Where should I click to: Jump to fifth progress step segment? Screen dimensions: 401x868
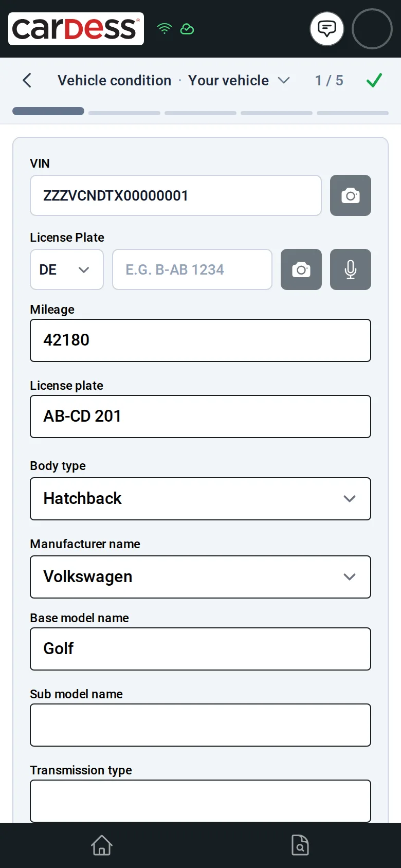[x=353, y=113]
